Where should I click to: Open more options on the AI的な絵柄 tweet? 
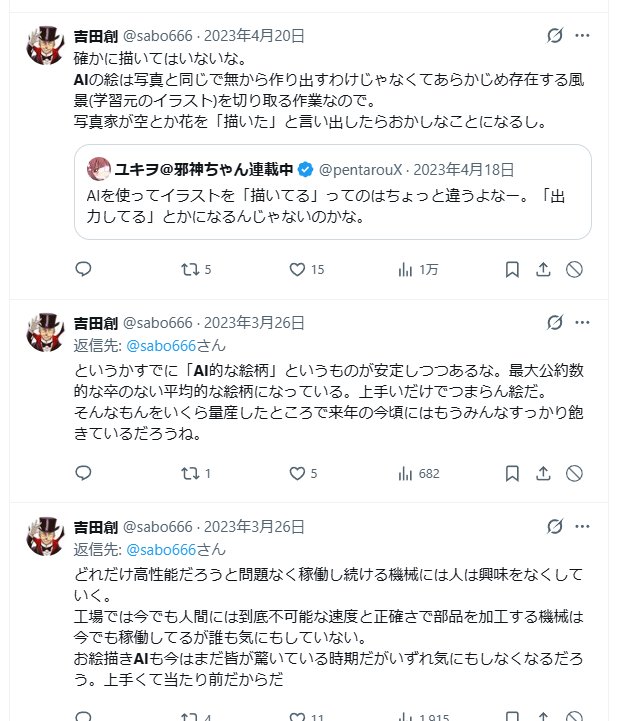pyautogui.click(x=584, y=322)
